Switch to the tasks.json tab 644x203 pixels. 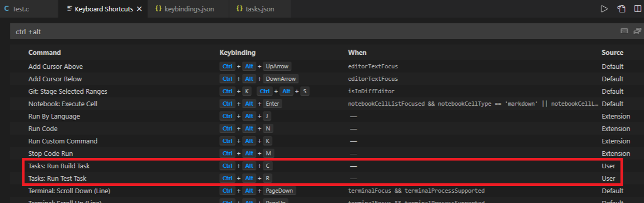(260, 9)
